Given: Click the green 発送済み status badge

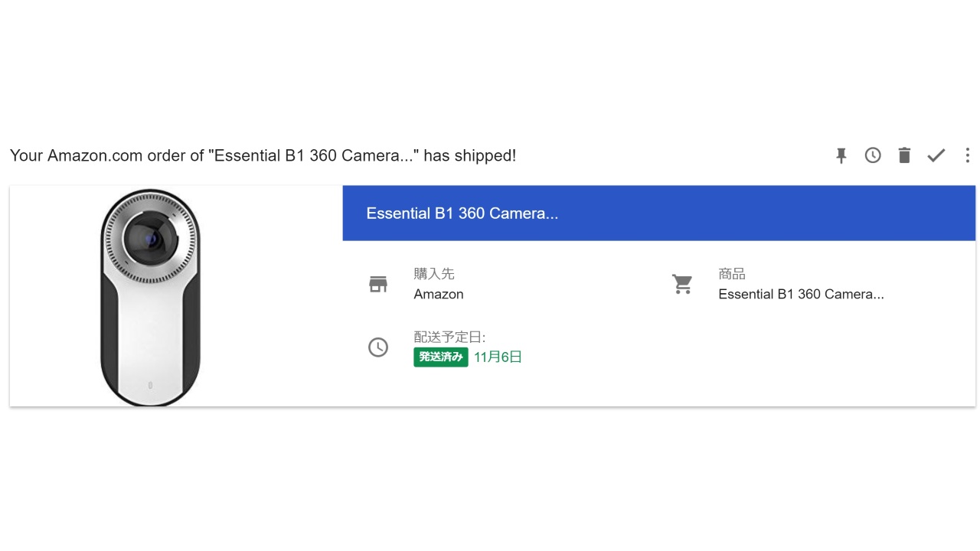Looking at the screenshot, I should tap(441, 357).
